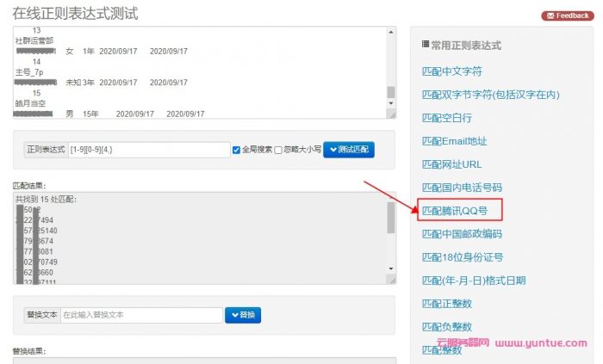This screenshot has width=603, height=364.
Task: Choose the 匹配国内电话号码 link
Action: (461, 187)
